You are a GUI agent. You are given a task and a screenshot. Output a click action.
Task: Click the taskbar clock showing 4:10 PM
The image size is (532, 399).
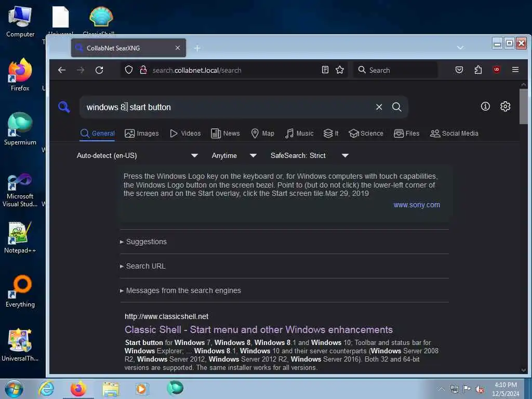click(506, 389)
